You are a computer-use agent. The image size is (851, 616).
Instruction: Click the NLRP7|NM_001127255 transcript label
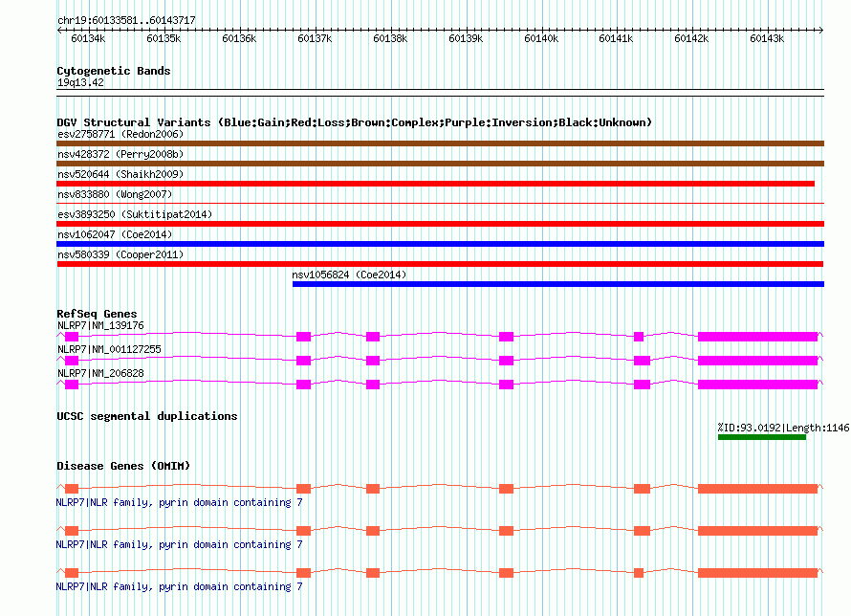click(109, 349)
